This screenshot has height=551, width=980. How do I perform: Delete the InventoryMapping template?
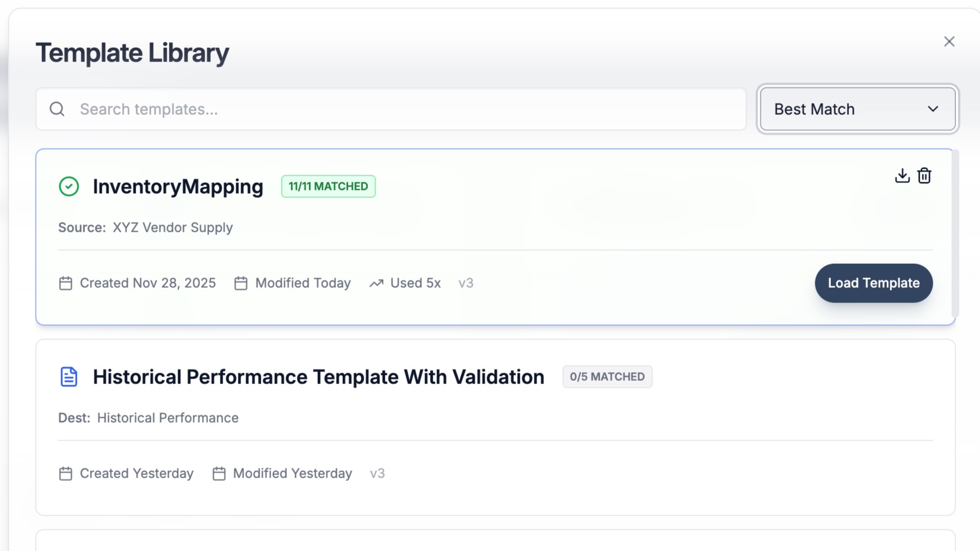(x=924, y=176)
